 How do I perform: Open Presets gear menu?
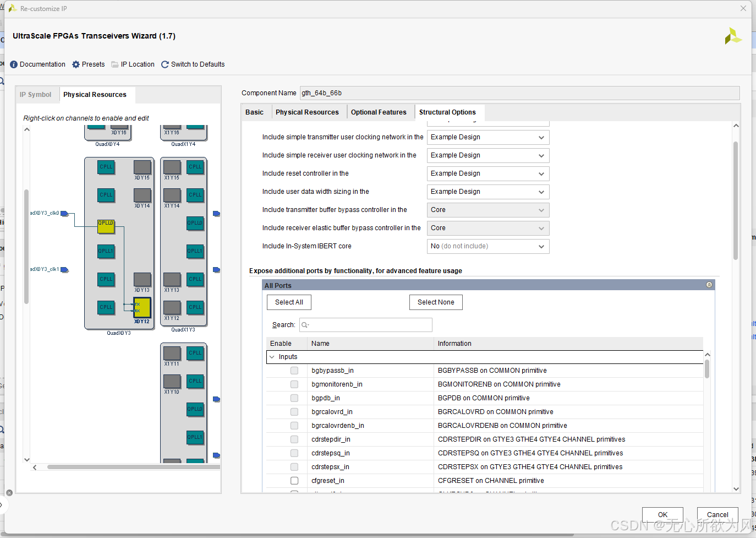[x=76, y=64]
